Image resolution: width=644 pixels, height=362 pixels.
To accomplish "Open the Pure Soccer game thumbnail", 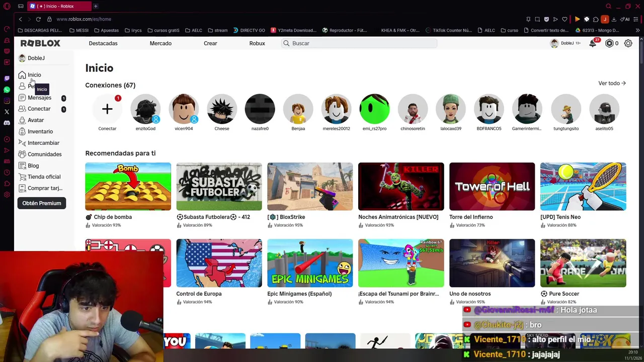I will pos(583,263).
